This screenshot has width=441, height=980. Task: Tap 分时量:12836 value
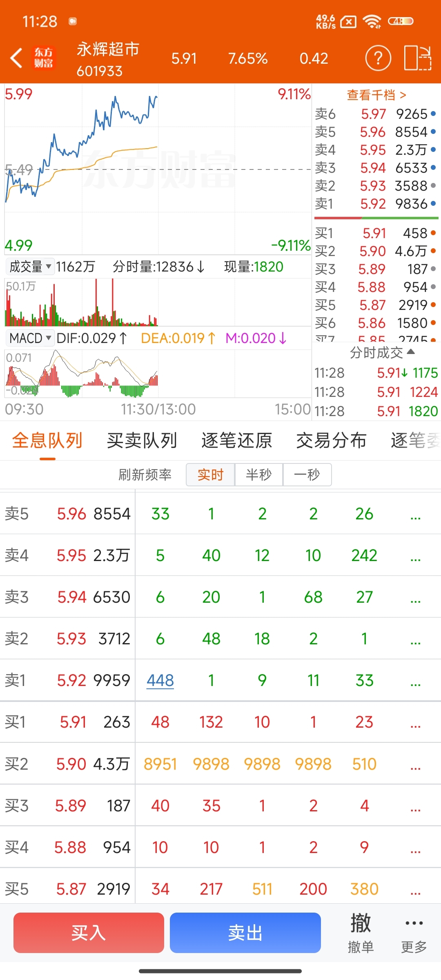[159, 267]
